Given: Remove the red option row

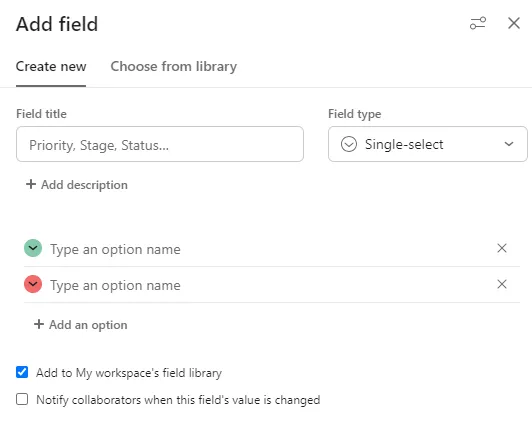Looking at the screenshot, I should [502, 284].
